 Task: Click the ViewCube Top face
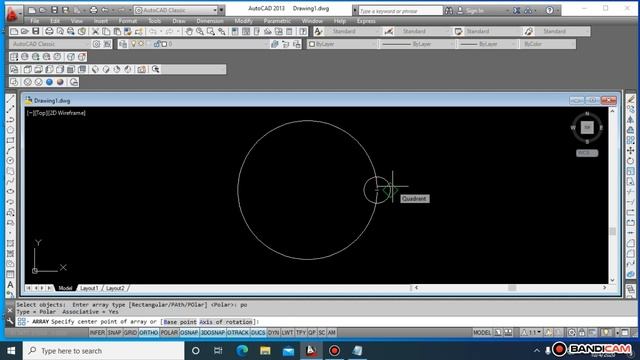point(587,127)
